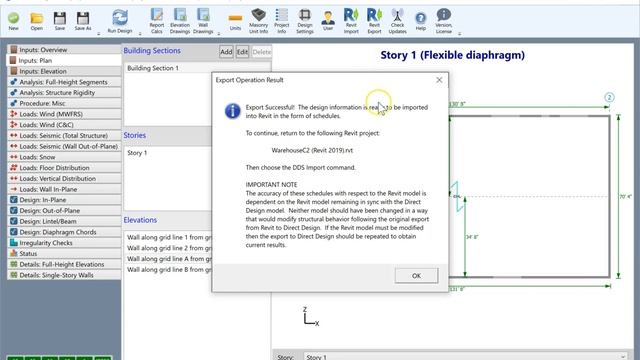Choose the Save As toolbar icon
The width and height of the screenshot is (640, 360).
pos(83,21)
